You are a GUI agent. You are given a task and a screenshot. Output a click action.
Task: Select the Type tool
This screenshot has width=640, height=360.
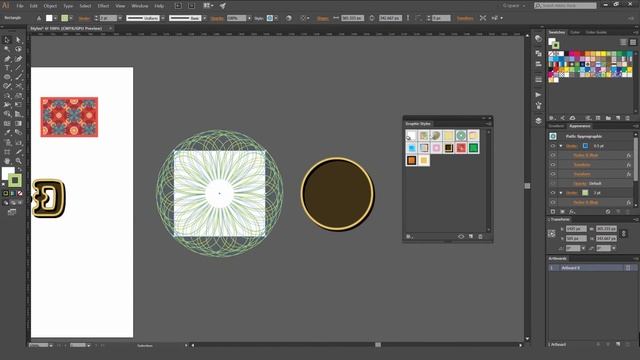click(7, 68)
